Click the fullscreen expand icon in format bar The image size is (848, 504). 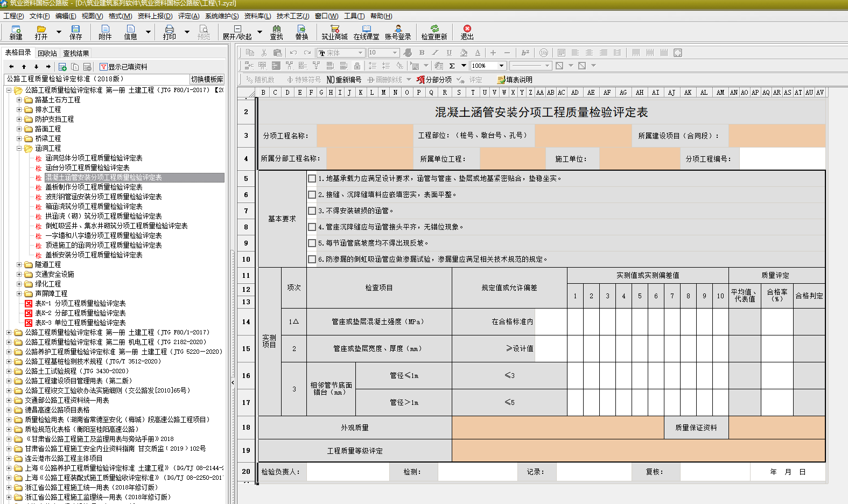point(678,53)
